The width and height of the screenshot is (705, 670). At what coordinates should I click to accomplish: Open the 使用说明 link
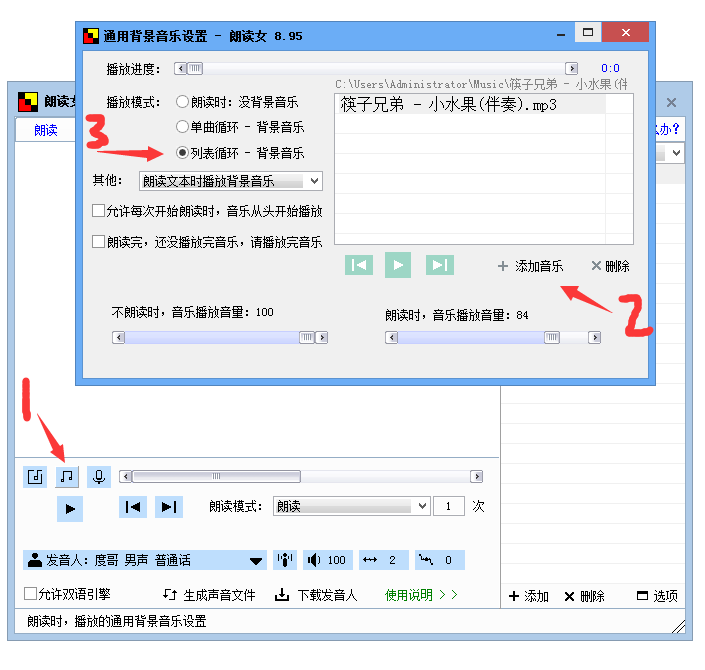point(421,595)
